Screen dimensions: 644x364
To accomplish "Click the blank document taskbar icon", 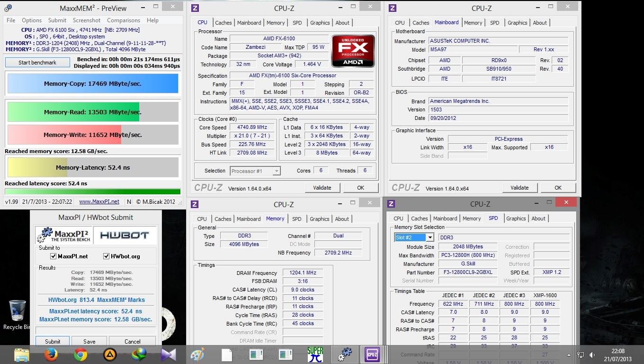I will [x=227, y=355].
